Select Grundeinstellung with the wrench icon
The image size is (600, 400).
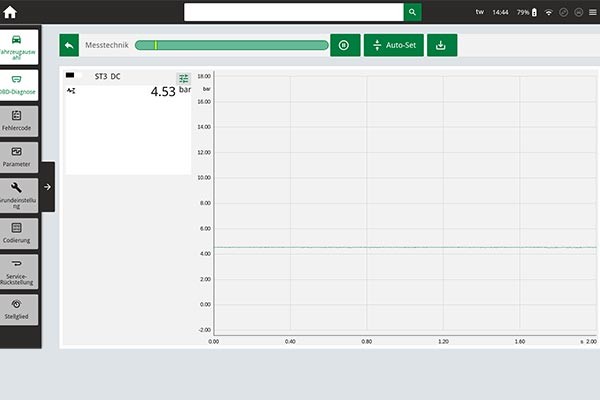click(x=18, y=195)
